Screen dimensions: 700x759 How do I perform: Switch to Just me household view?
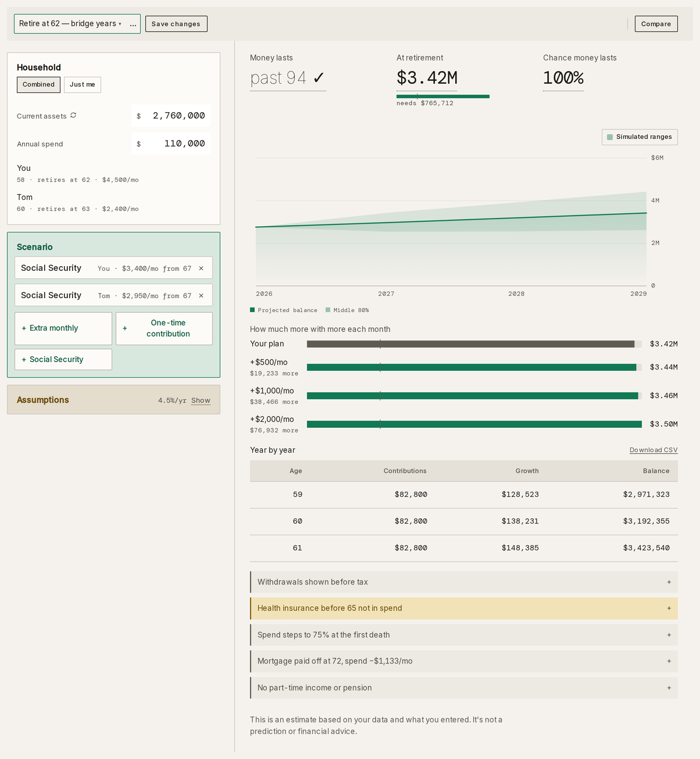click(x=83, y=85)
